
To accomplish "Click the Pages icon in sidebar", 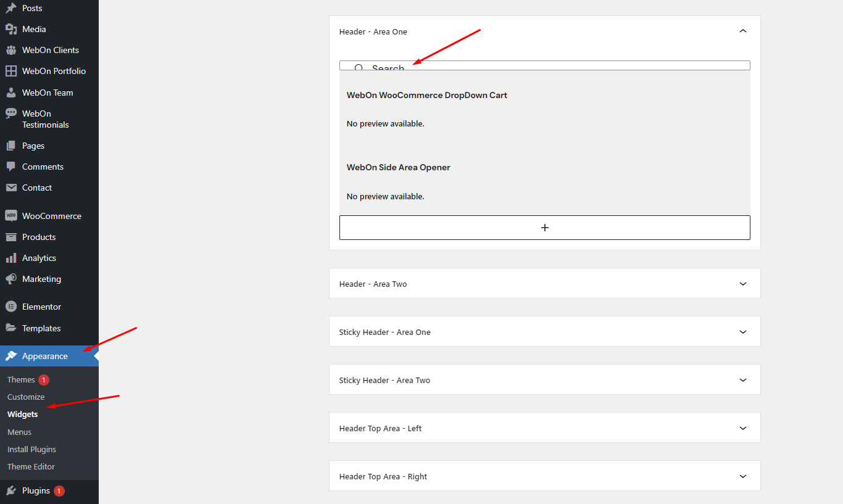I will coord(11,146).
